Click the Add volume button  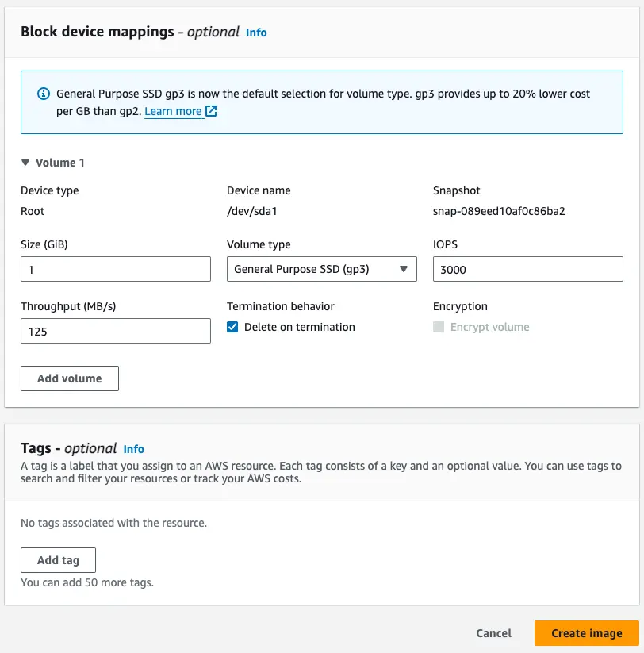click(x=70, y=378)
